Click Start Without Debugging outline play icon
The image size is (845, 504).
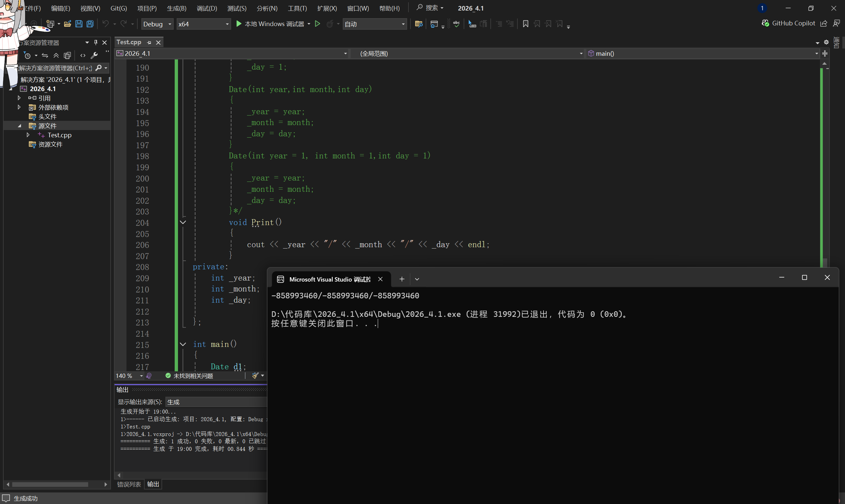point(317,24)
